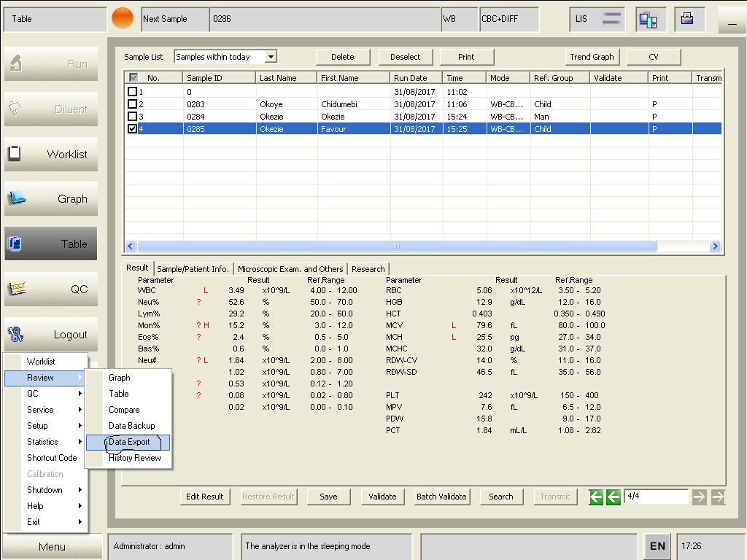The image size is (747, 560).
Task: Click the Save button
Action: [x=328, y=497]
